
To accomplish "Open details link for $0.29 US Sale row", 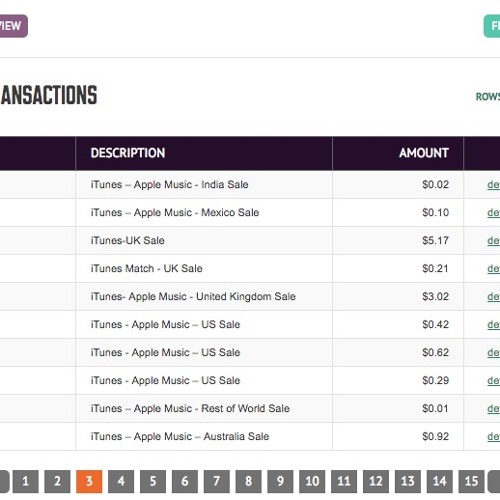I will pyautogui.click(x=494, y=381).
